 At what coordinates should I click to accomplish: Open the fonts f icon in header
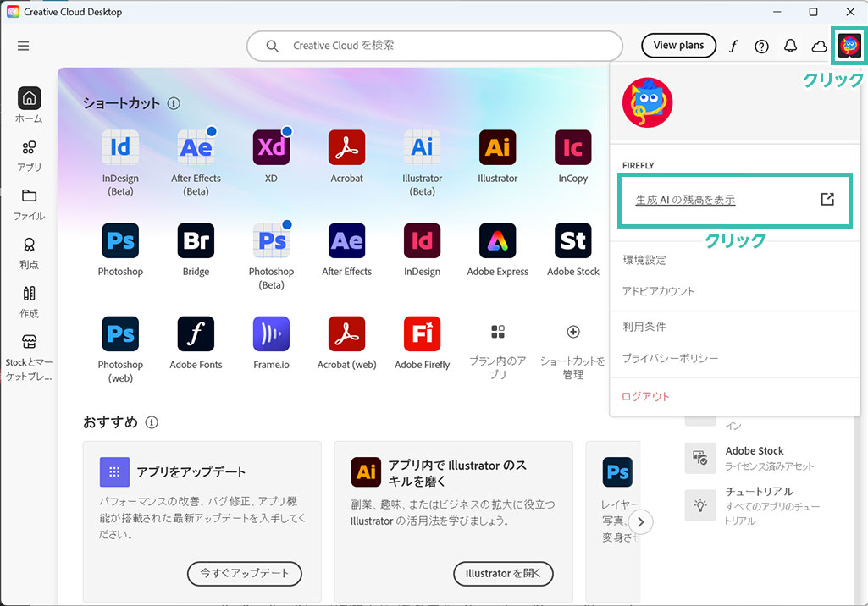pos(733,47)
